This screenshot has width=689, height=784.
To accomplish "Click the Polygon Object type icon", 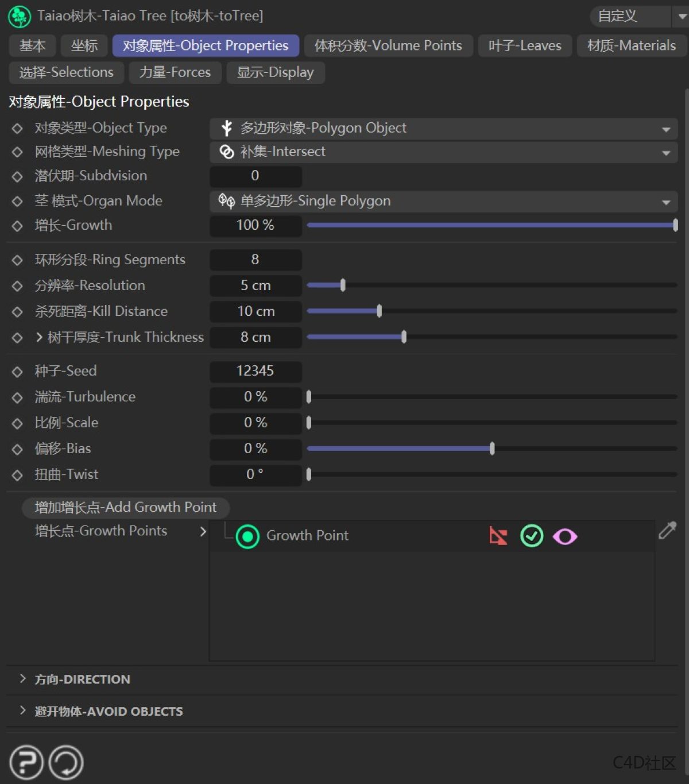I will 226,128.
